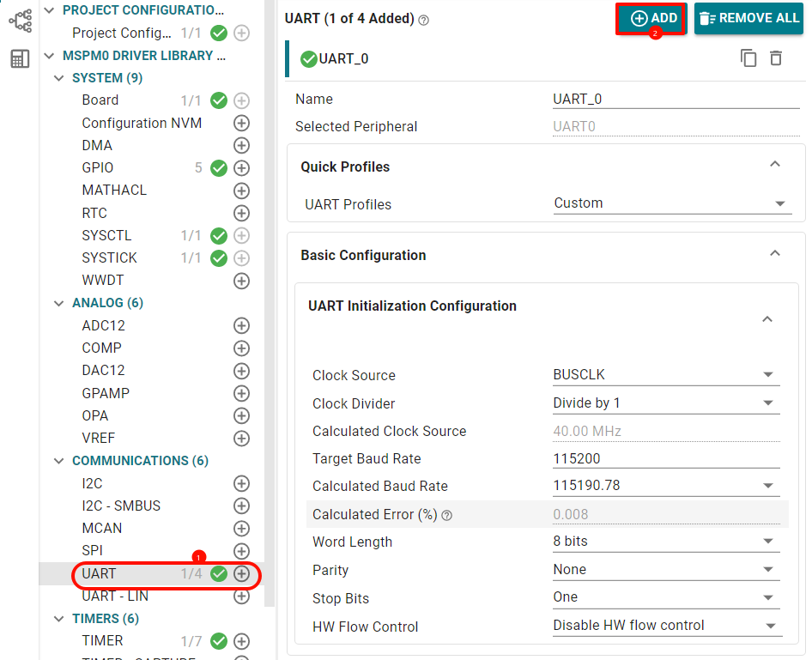Select the MCAN module in the tree
Screen dimensions: 812x660
point(102,528)
